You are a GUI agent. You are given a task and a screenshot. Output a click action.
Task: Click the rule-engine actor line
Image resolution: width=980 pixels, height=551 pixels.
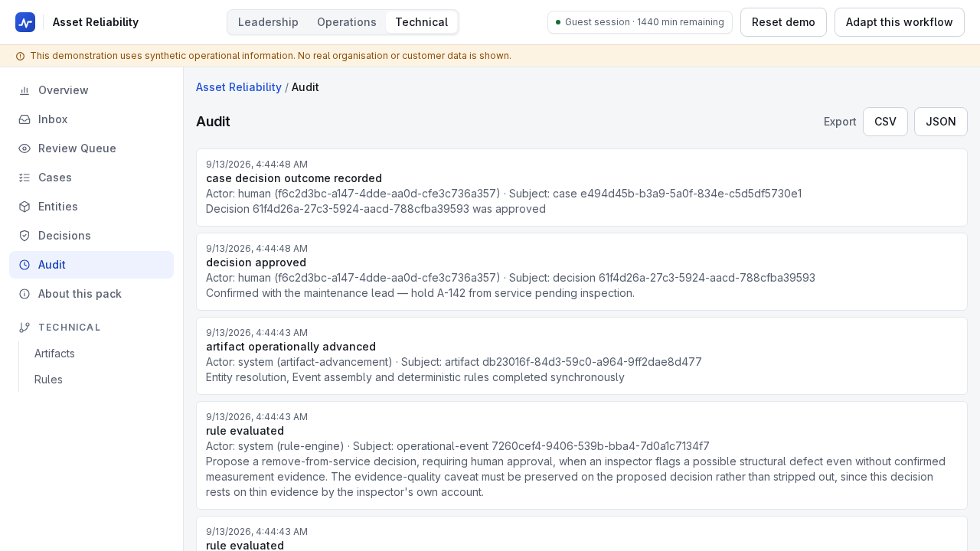tap(458, 446)
